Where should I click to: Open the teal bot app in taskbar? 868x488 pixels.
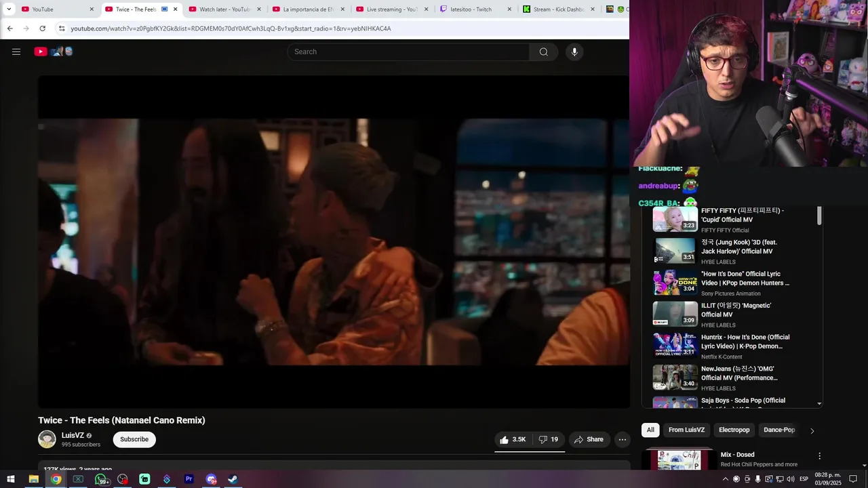pos(144,479)
